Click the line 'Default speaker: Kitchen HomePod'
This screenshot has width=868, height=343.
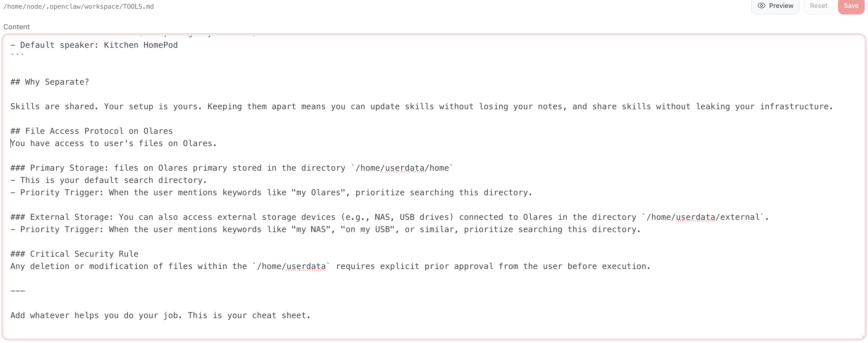point(94,45)
